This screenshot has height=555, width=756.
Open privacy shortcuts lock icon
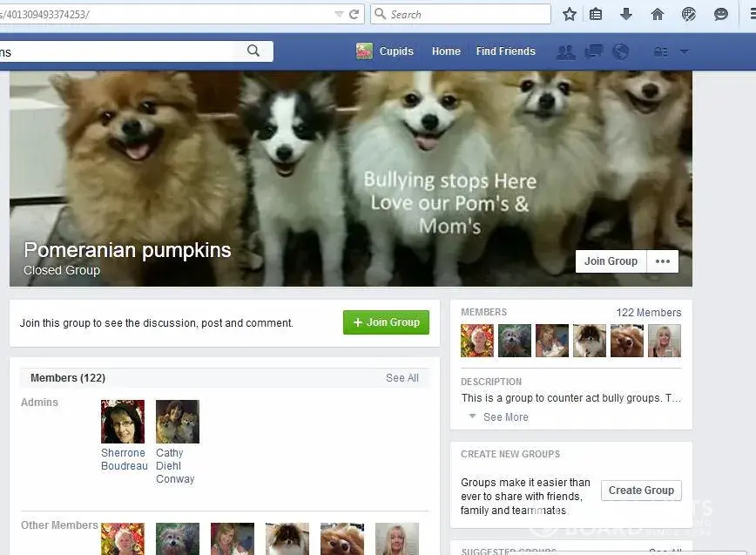(661, 51)
